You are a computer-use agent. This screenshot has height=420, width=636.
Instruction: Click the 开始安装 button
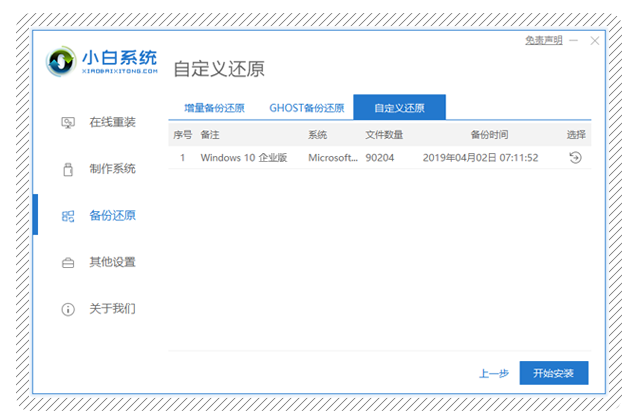[553, 373]
